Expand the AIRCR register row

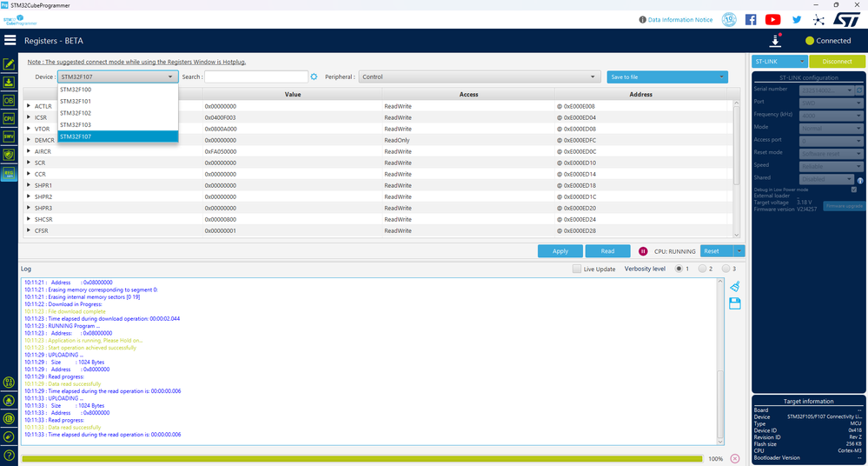(29, 151)
